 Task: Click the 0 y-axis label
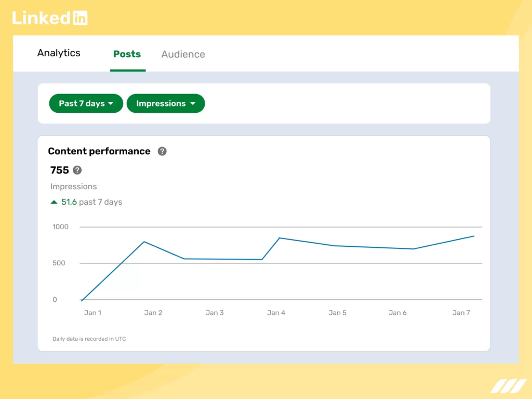(x=55, y=300)
